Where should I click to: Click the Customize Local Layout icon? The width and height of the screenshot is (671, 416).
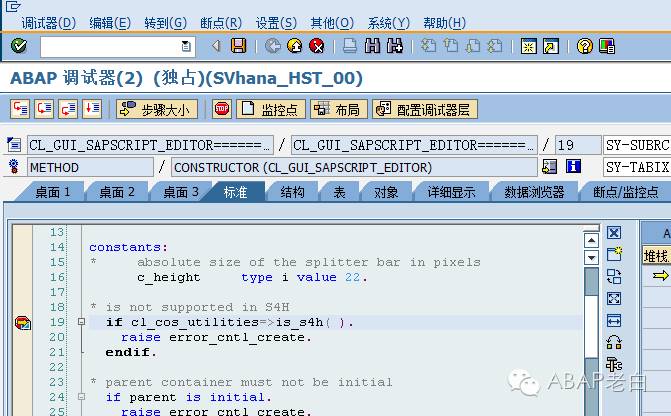pos(607,46)
